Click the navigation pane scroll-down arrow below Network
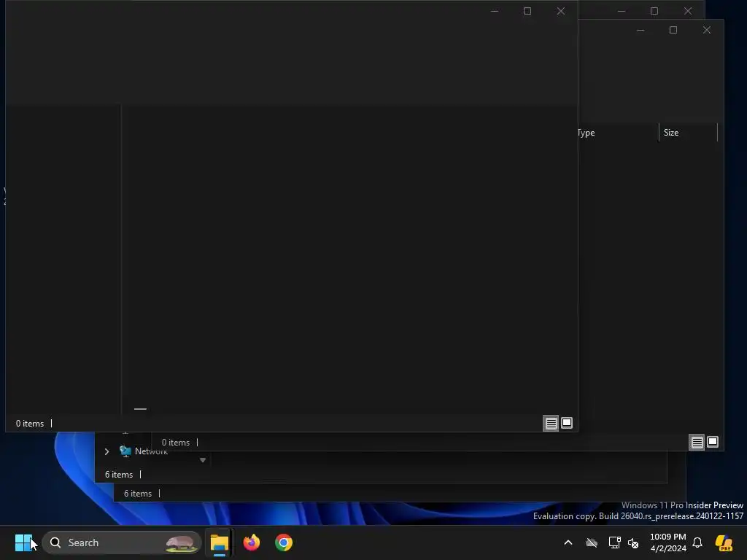The height and width of the screenshot is (560, 747). (203, 460)
